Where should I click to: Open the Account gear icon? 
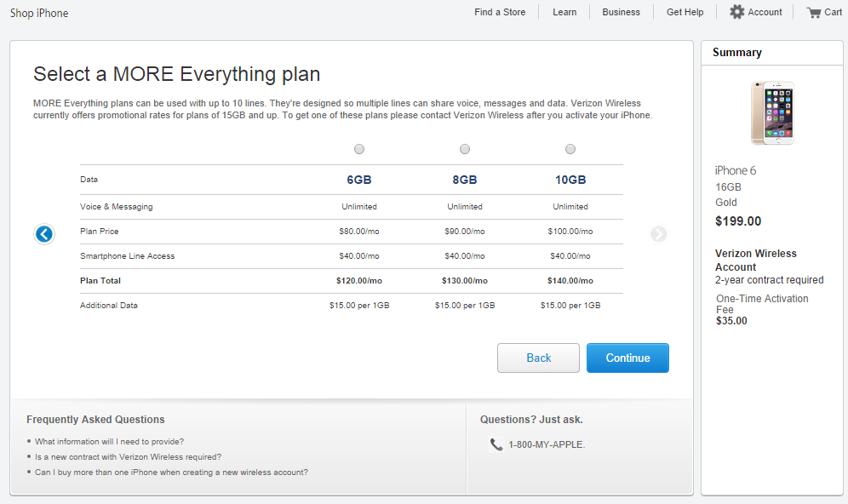[736, 12]
